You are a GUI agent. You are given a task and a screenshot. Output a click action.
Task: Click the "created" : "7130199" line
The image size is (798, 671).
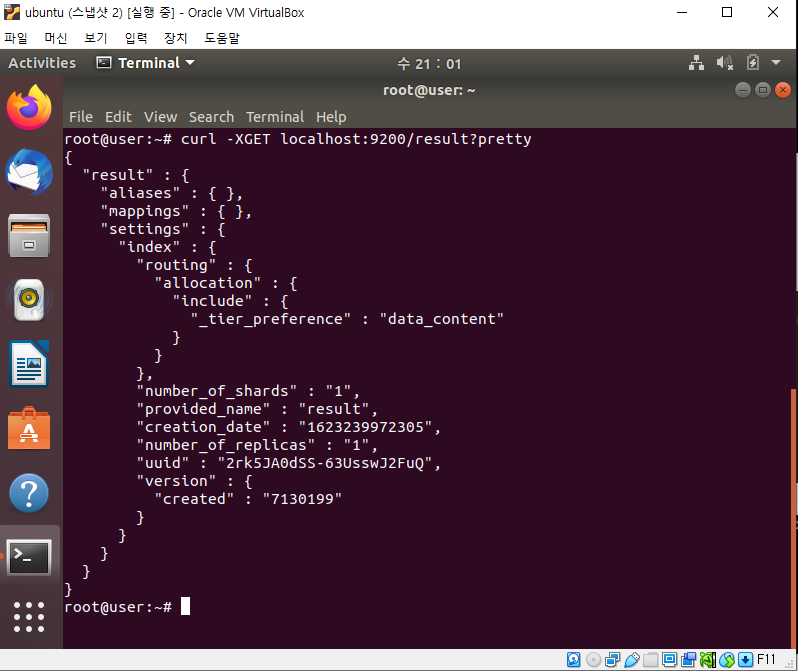click(248, 499)
